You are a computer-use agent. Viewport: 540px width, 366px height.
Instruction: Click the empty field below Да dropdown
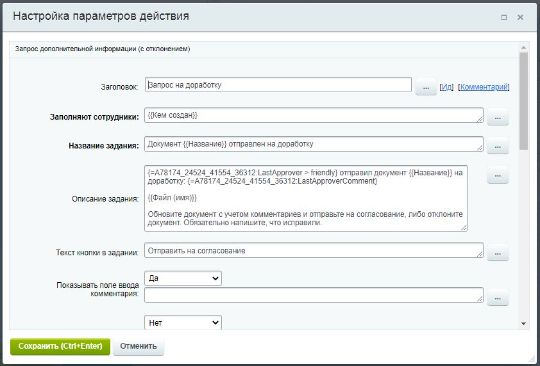pyautogui.click(x=314, y=295)
